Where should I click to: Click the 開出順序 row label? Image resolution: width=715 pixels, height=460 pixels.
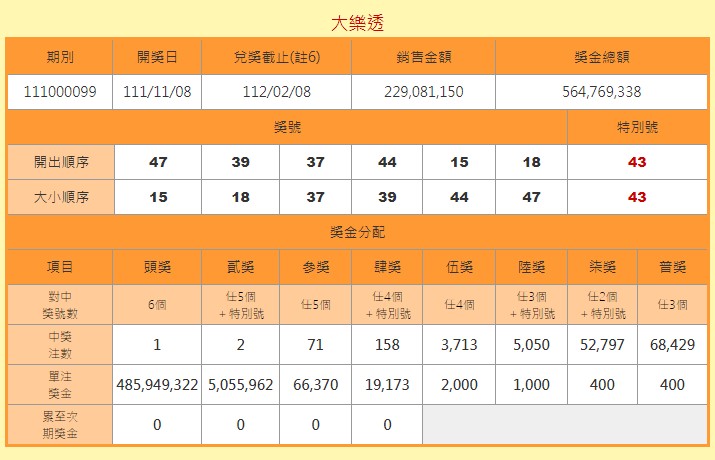point(59,162)
